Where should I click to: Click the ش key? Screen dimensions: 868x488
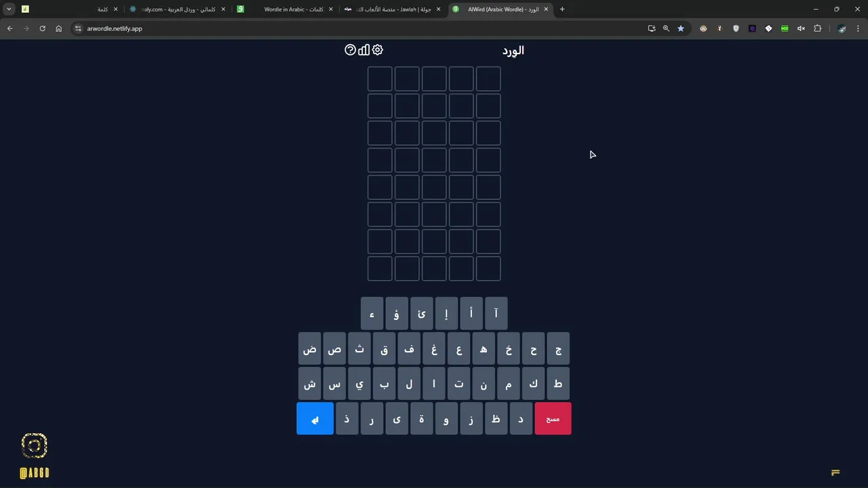coord(309,384)
